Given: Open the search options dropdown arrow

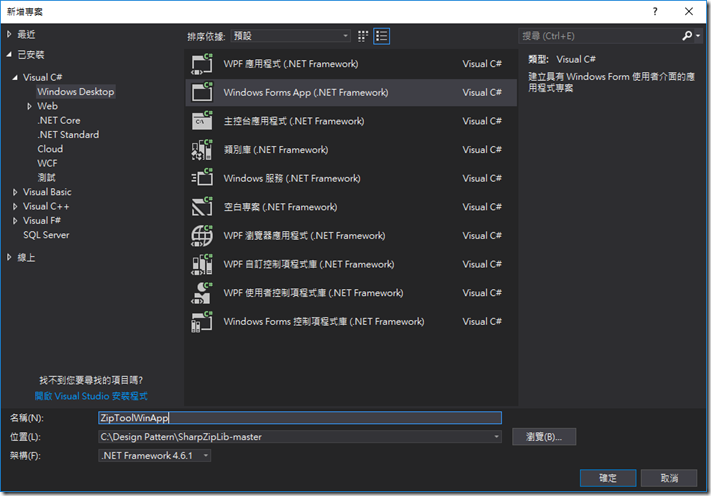Looking at the screenshot, I should [698, 36].
